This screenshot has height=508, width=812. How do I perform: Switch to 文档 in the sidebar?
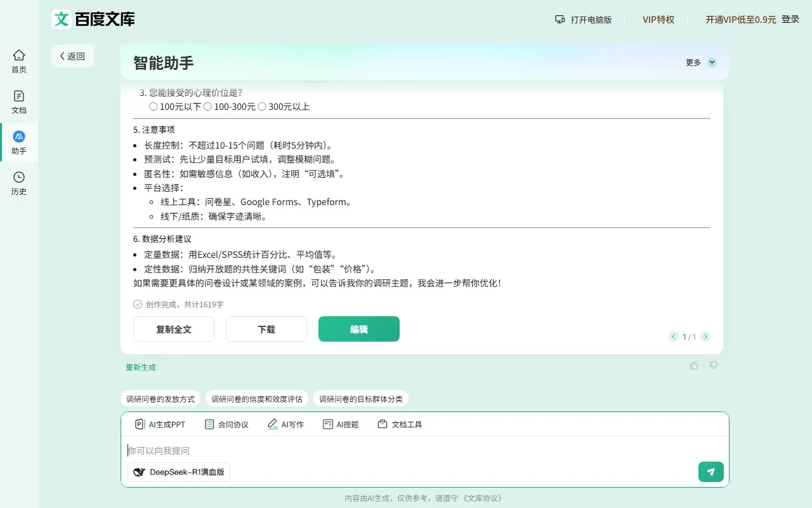point(19,102)
